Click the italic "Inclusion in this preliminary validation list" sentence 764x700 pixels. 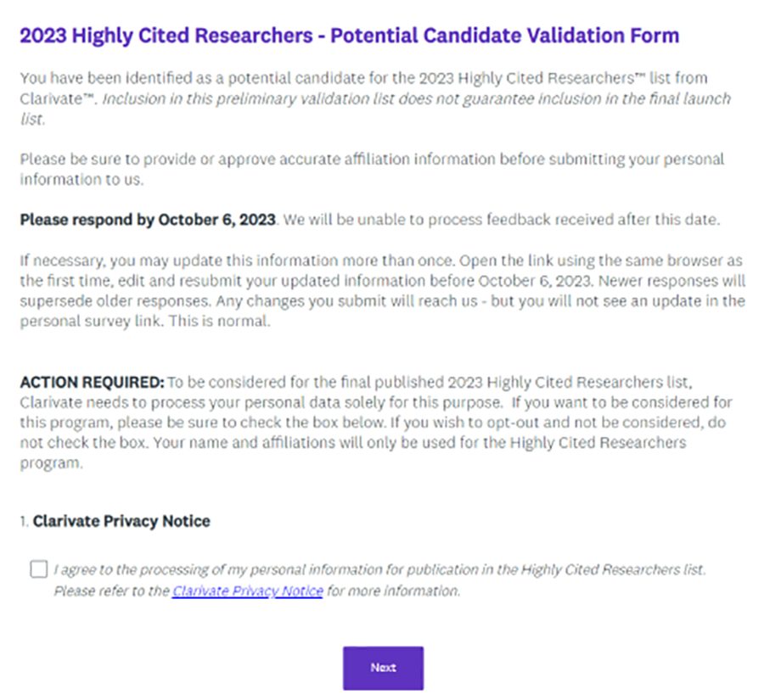coord(375,109)
